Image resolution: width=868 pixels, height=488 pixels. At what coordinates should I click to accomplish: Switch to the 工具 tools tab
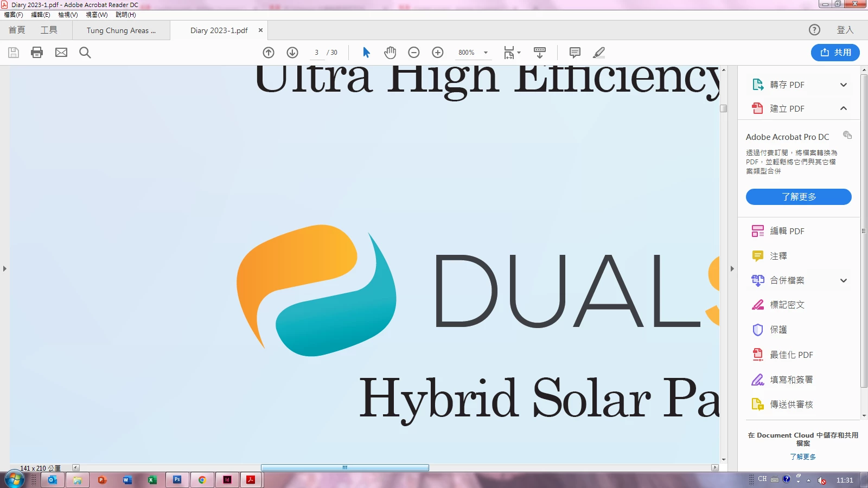coord(49,30)
